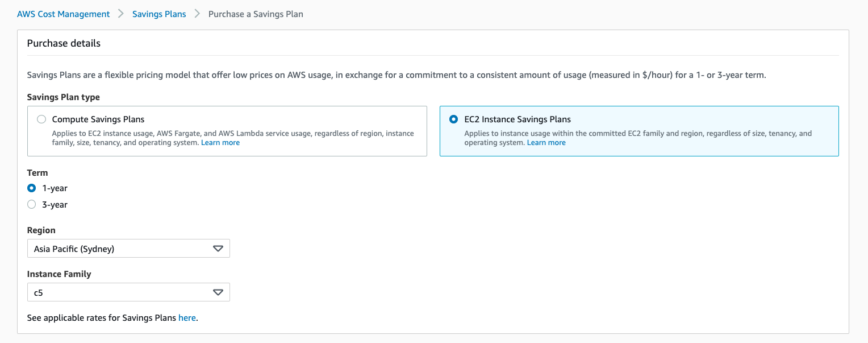Click the EC2 Instance Savings Plans card description
The height and width of the screenshot is (343, 868).
point(637,134)
